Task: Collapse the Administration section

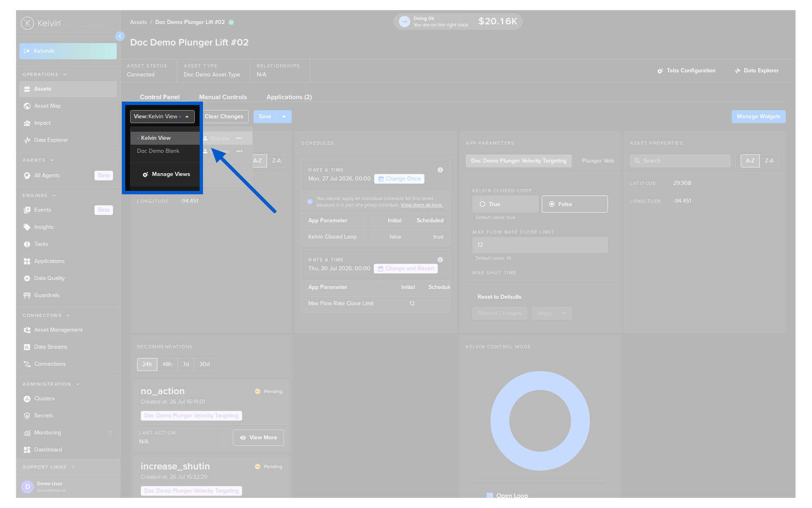Action: click(78, 384)
